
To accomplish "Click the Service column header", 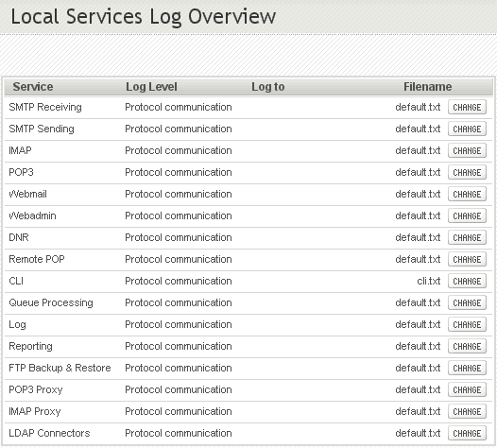I will pyautogui.click(x=33, y=87).
